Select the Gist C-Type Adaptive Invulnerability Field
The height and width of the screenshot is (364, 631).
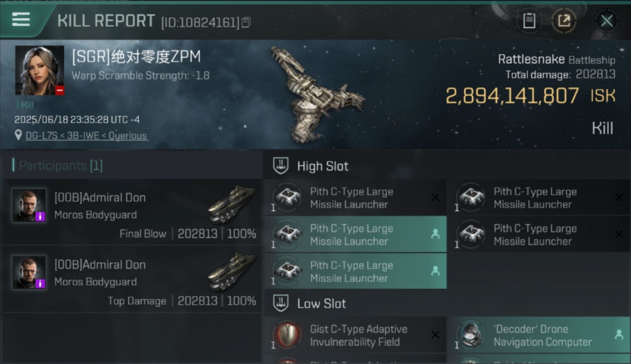pyautogui.click(x=355, y=335)
